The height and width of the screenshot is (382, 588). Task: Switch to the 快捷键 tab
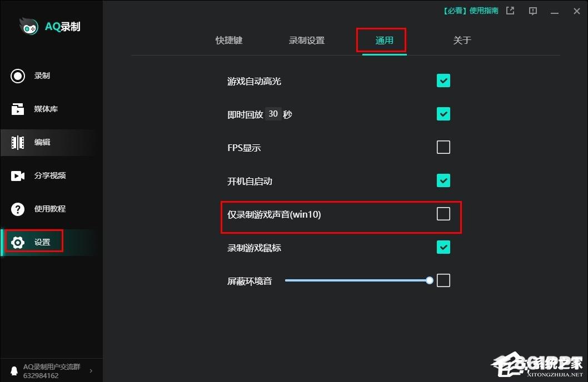(x=229, y=40)
